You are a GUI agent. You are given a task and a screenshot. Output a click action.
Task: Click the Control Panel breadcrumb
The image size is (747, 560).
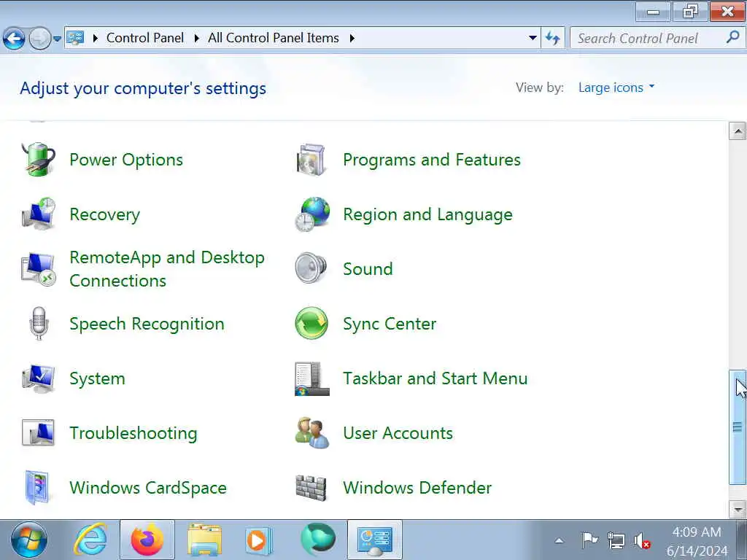(x=145, y=38)
